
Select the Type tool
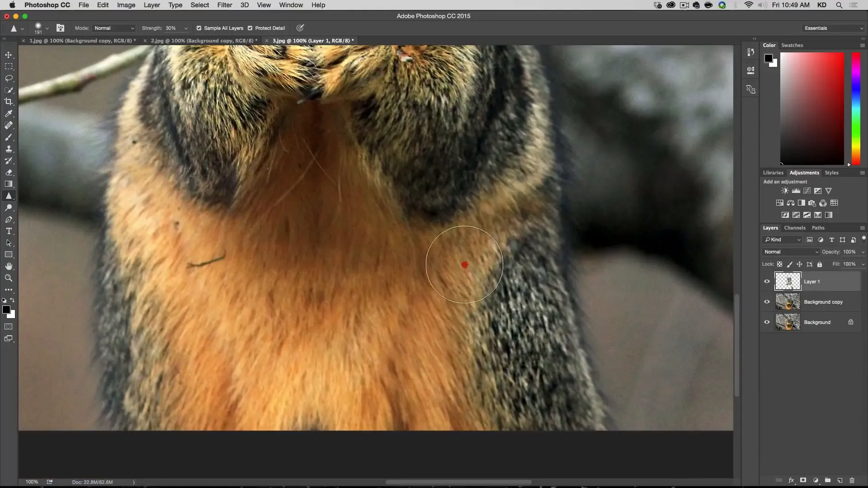8,231
